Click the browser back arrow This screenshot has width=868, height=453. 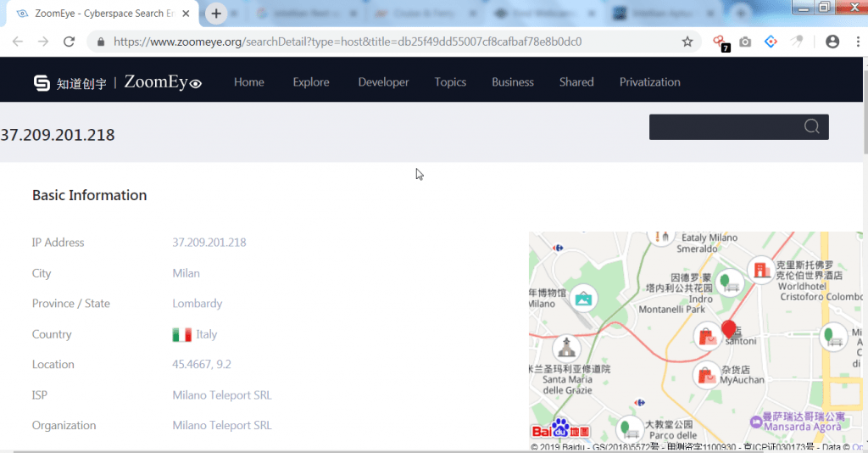pyautogui.click(x=18, y=42)
